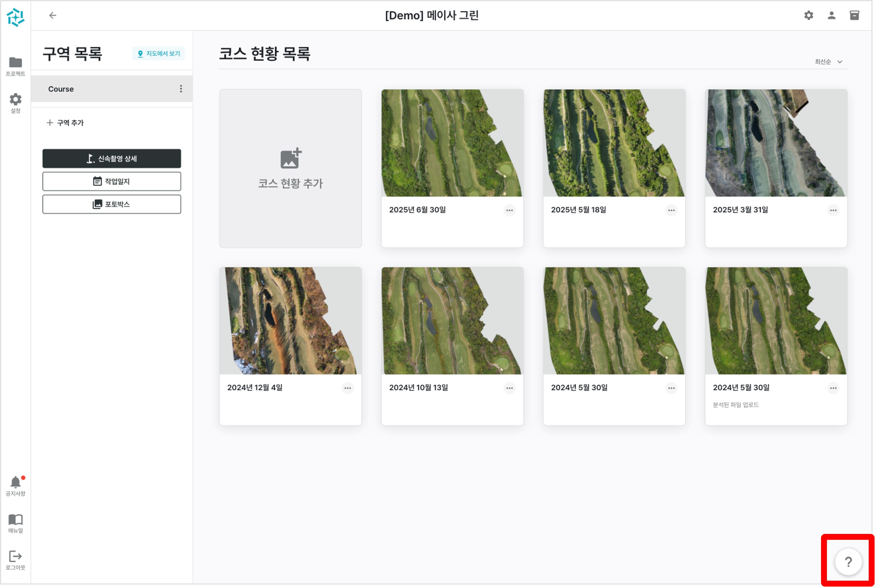876x588 pixels.
Task: Open the user account icon
Action: point(831,15)
